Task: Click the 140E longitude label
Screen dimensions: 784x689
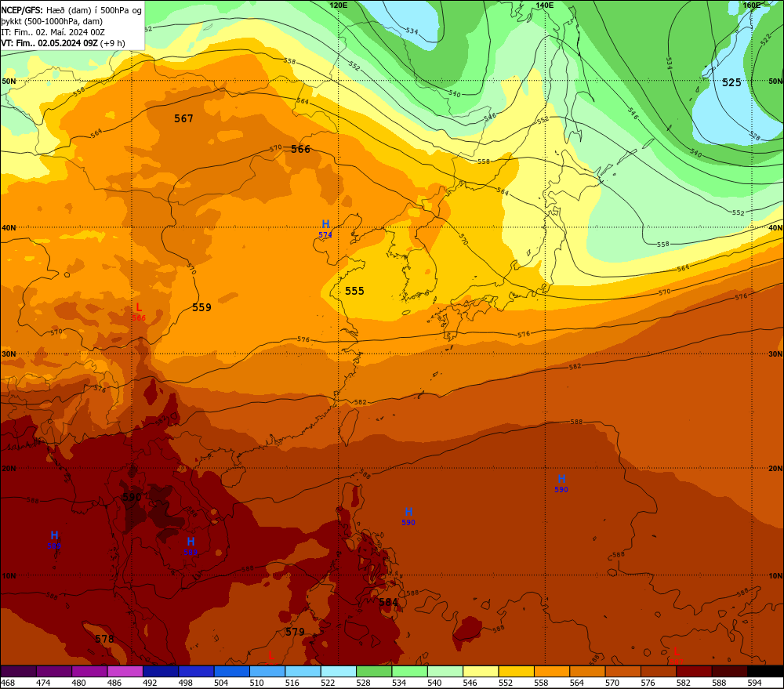Action: point(545,5)
